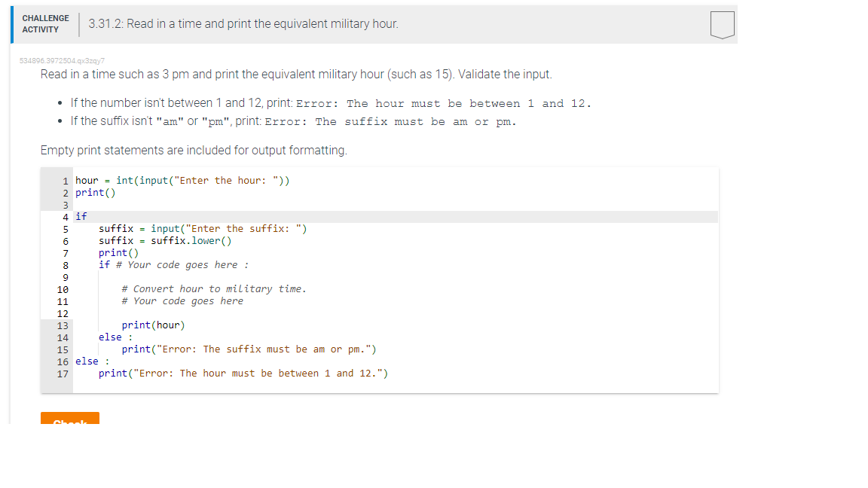Click the highlighted if statement on line 4

tap(83, 216)
